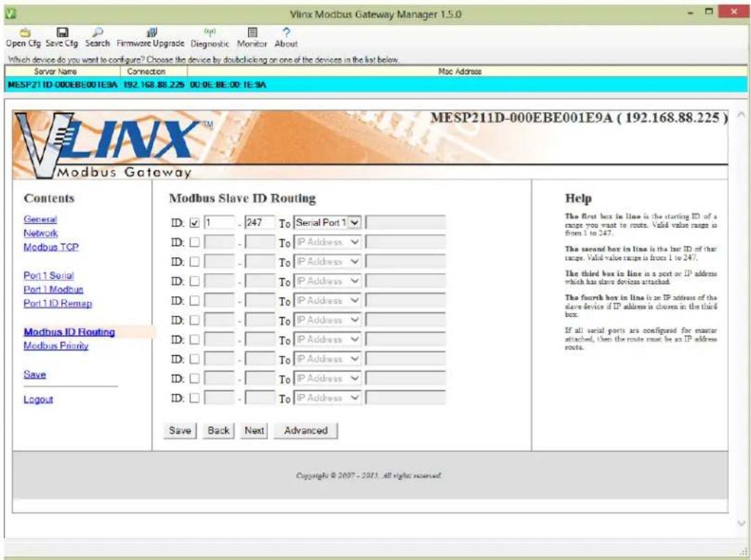
Task: Select the MESP211D device row in list
Action: tap(376, 85)
